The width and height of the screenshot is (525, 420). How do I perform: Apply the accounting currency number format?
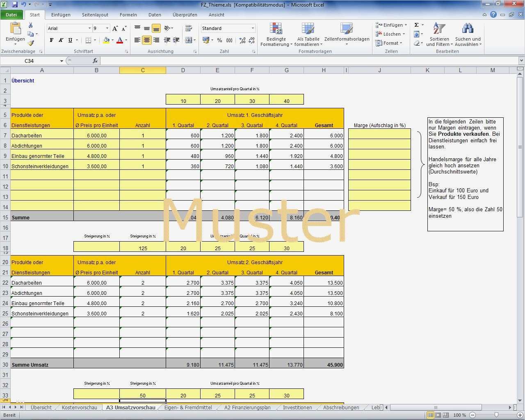click(206, 40)
